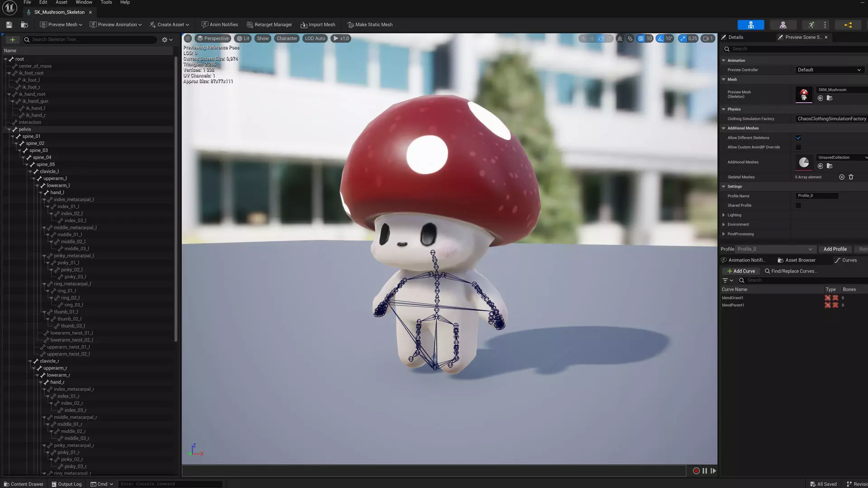Image resolution: width=868 pixels, height=488 pixels.
Task: Click the Browse to asset in Content Browser icon
Action: point(24,25)
